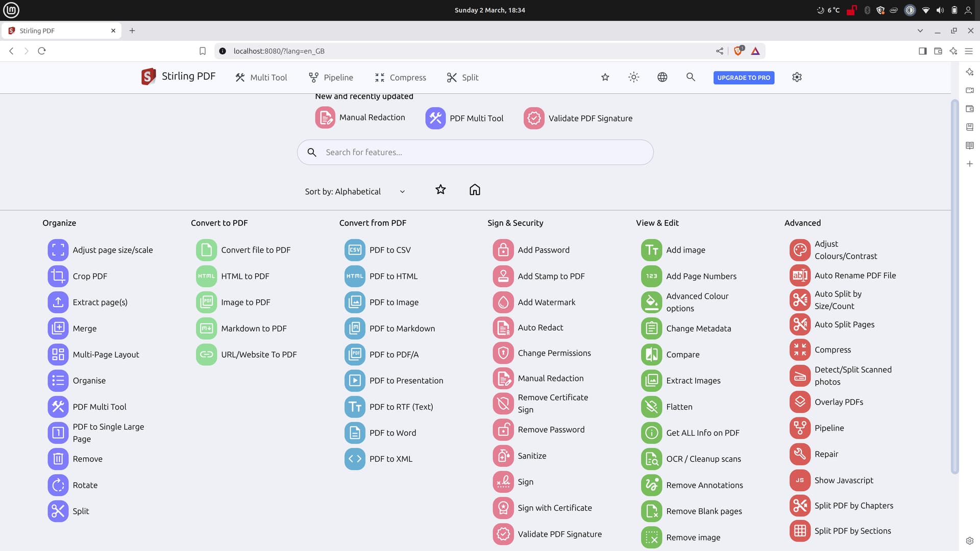The width and height of the screenshot is (980, 551).
Task: Open the settings gear in the navbar
Action: 797,77
